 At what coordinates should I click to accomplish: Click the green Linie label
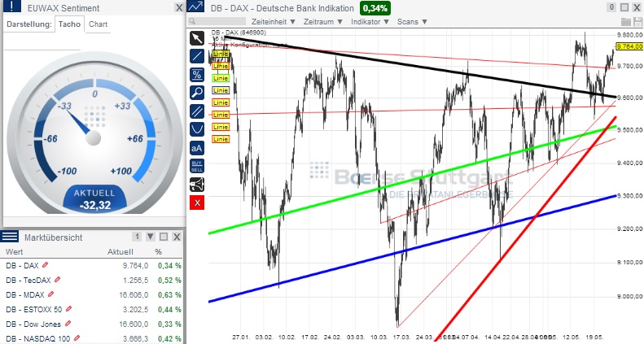[221, 78]
